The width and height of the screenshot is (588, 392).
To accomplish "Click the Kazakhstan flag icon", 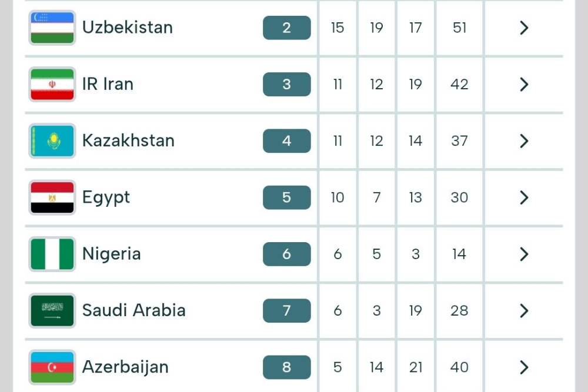I will click(x=52, y=141).
